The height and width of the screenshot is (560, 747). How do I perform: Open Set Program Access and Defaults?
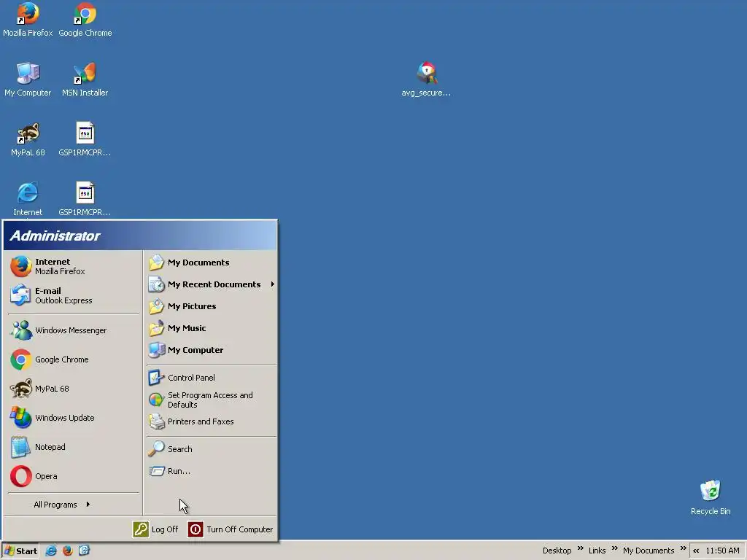[x=211, y=400]
